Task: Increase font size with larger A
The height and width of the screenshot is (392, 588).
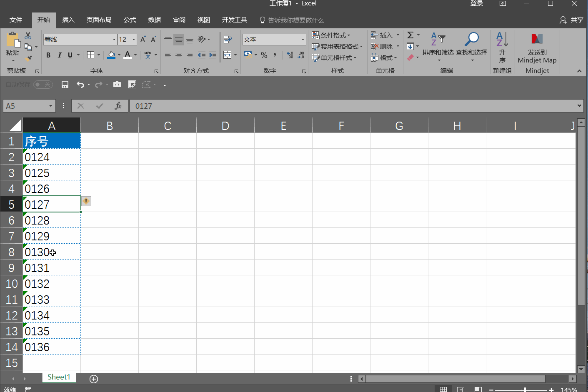Action: coord(143,39)
